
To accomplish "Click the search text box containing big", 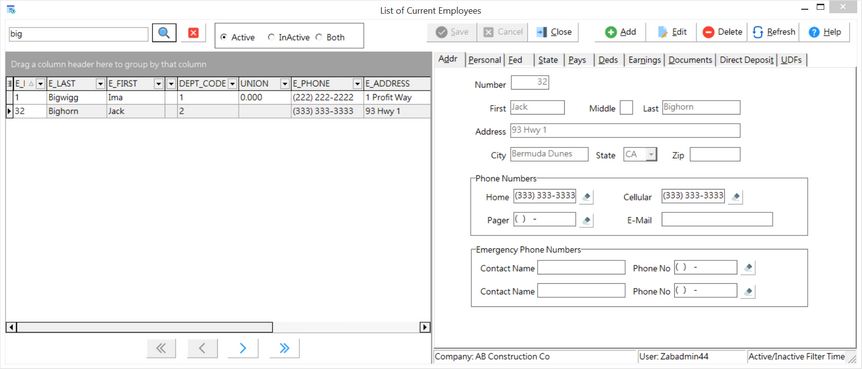I will pos(79,34).
